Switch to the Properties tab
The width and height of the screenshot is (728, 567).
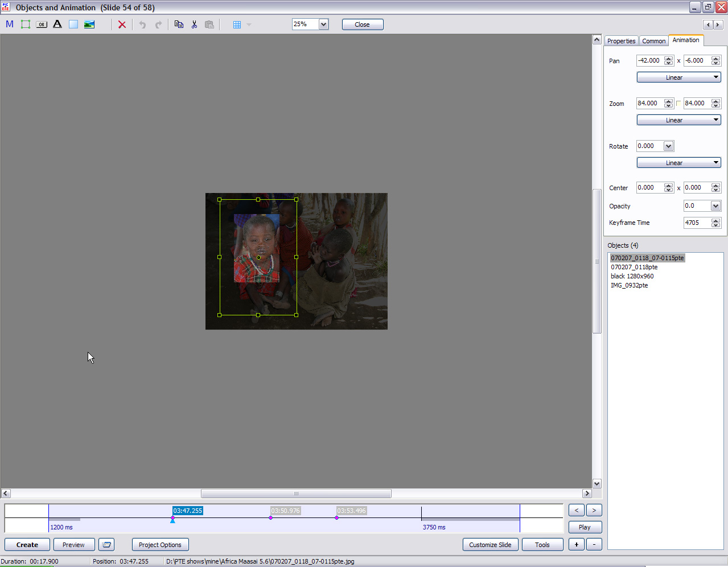621,41
